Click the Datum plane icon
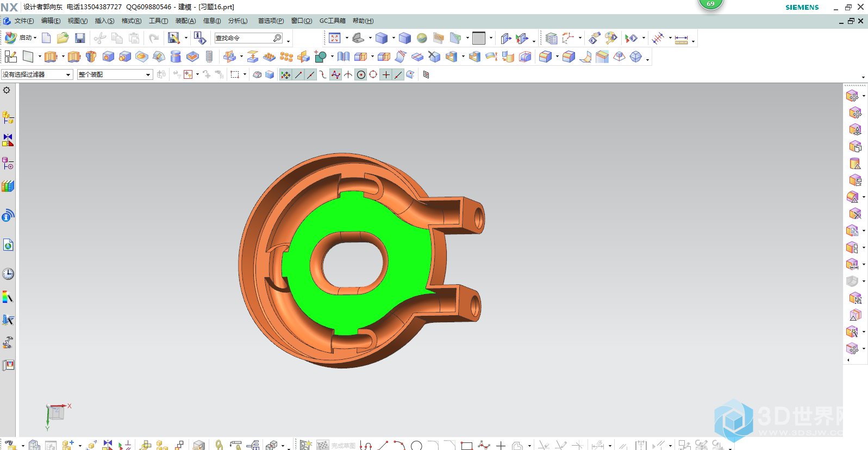The width and height of the screenshot is (868, 450). (x=28, y=57)
